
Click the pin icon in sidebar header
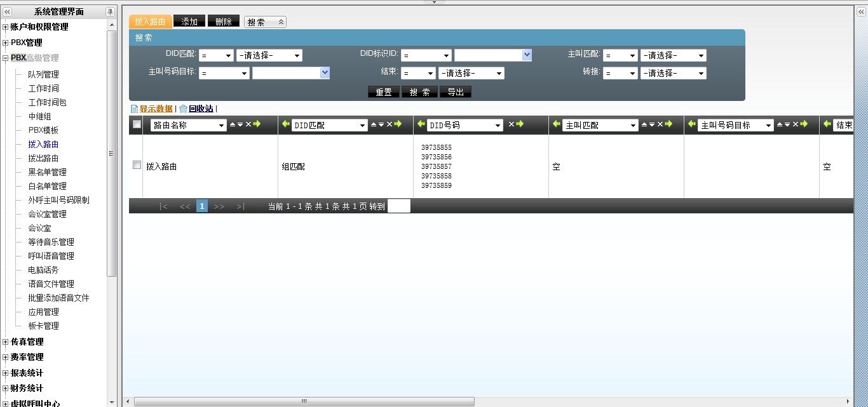point(110,11)
